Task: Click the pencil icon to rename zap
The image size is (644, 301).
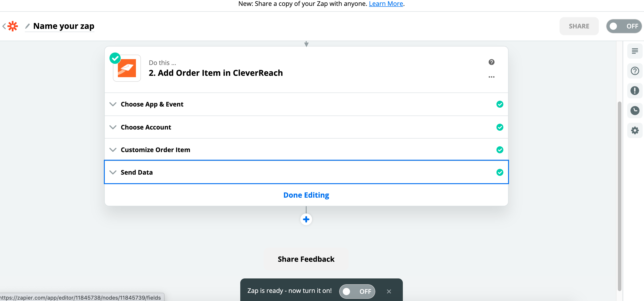Action: pos(28,26)
